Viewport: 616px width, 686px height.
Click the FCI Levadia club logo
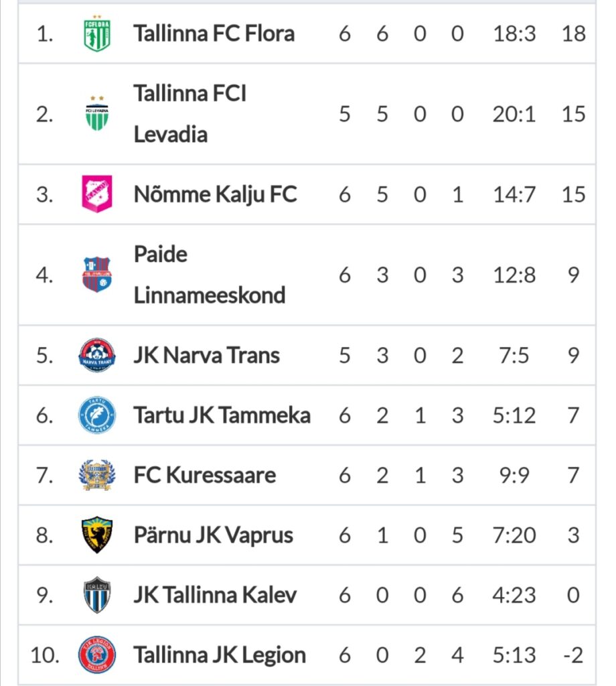[97, 114]
